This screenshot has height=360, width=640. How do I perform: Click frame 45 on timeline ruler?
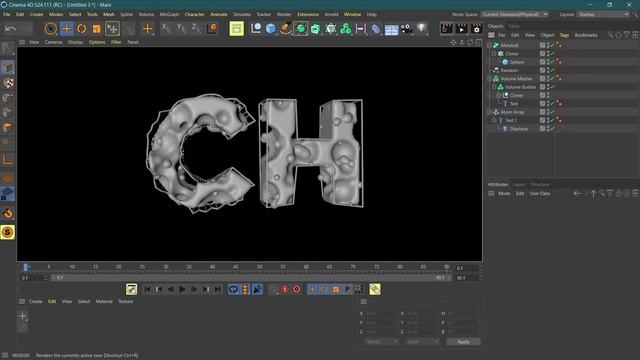click(x=236, y=267)
